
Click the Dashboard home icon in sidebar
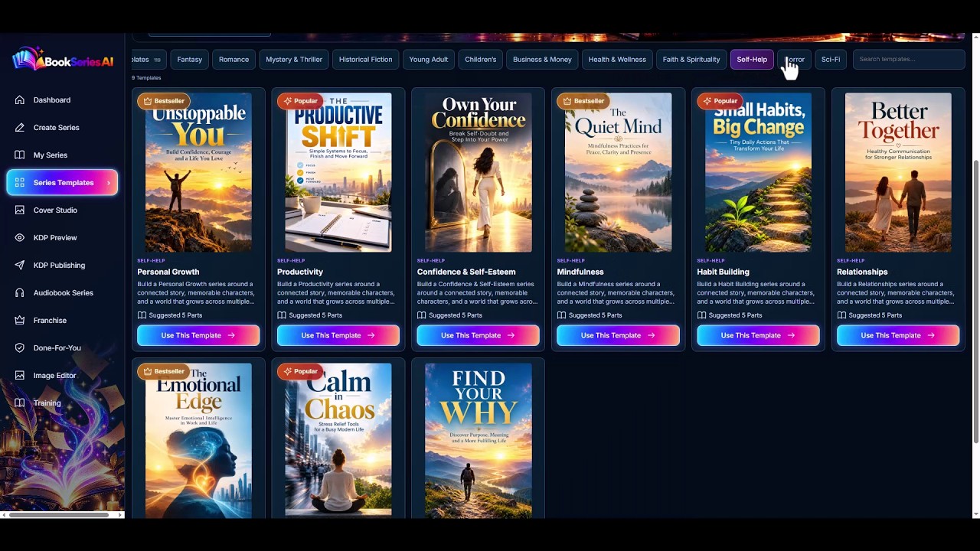[20, 100]
